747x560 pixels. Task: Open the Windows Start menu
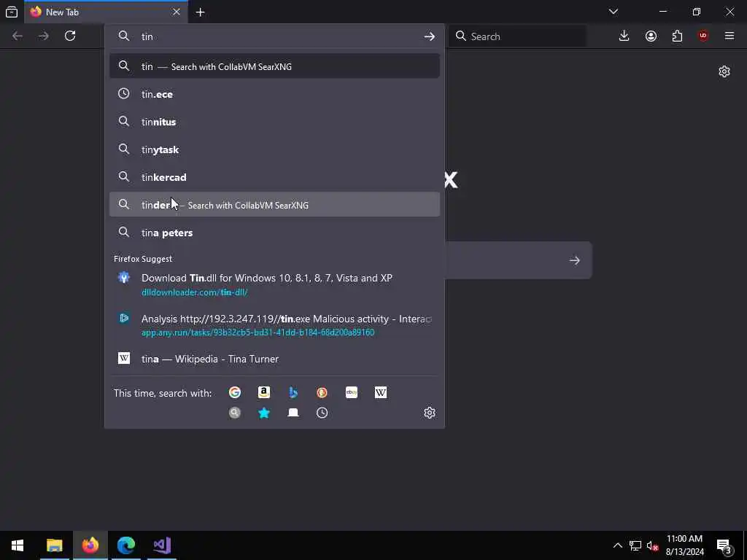(18, 545)
